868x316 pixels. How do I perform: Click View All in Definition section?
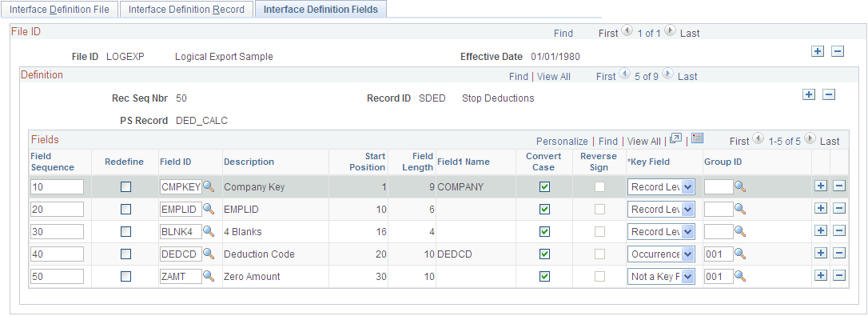[x=554, y=77]
